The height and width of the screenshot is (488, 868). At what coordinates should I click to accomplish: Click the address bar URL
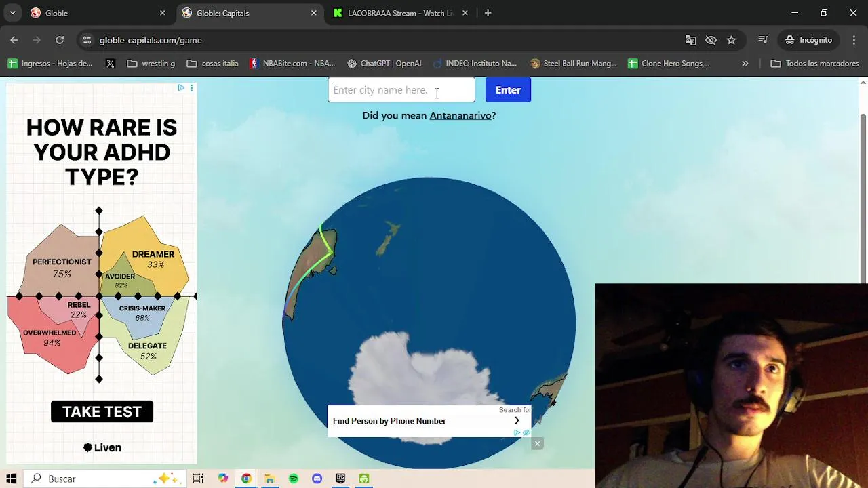(x=151, y=40)
